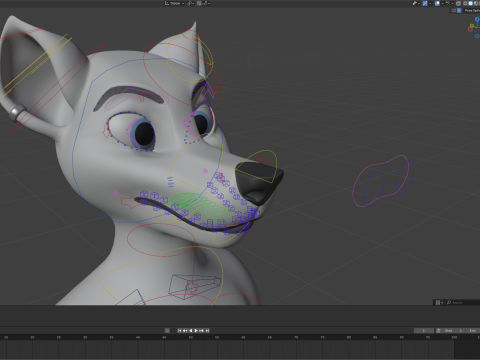Toggle the preview range clock icon

[438, 330]
